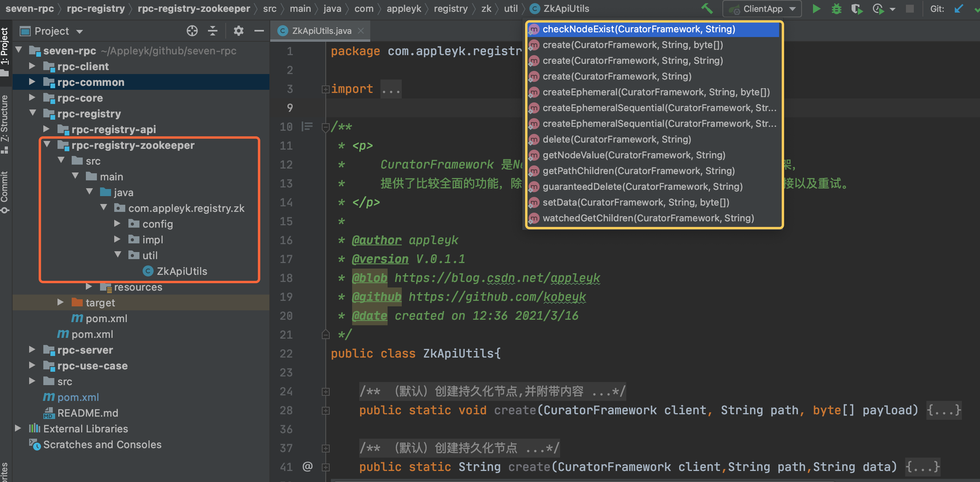
Task: Toggle fold on import statement
Action: point(325,89)
